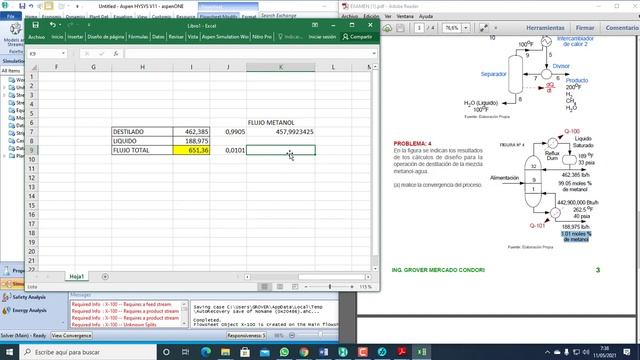
Task: Click the Adobe Reader cloud upload icon
Action: coord(387,28)
